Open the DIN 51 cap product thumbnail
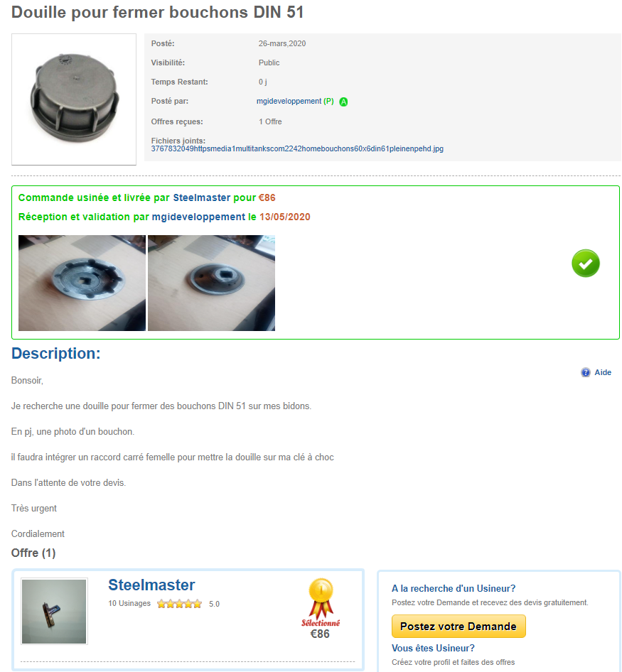This screenshot has height=672, width=622. click(x=74, y=99)
